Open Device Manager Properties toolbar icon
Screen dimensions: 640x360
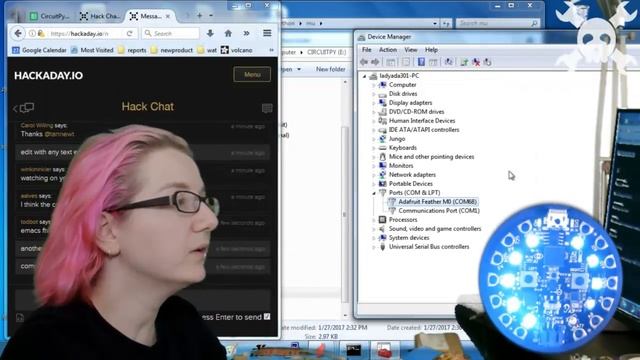click(x=406, y=62)
